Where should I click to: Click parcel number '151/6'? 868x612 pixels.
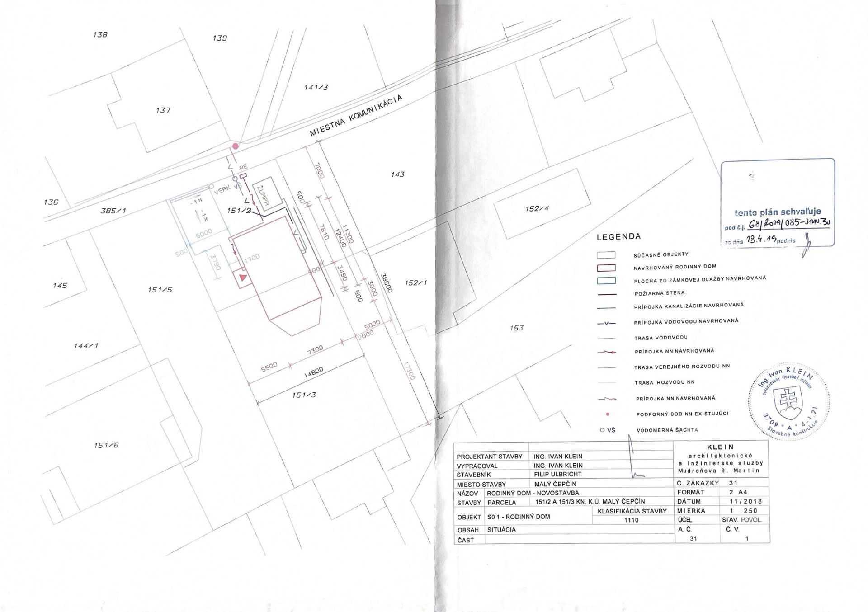point(106,445)
